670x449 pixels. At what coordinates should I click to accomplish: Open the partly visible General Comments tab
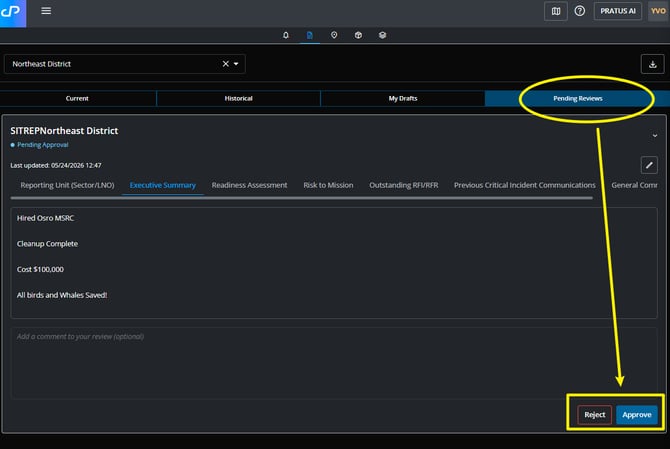[x=635, y=185]
